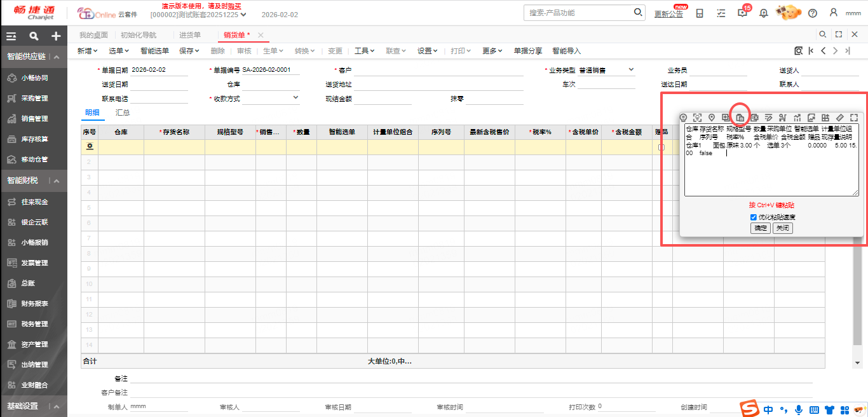
Task: Switch to the 进货单 tab
Action: tap(189, 35)
